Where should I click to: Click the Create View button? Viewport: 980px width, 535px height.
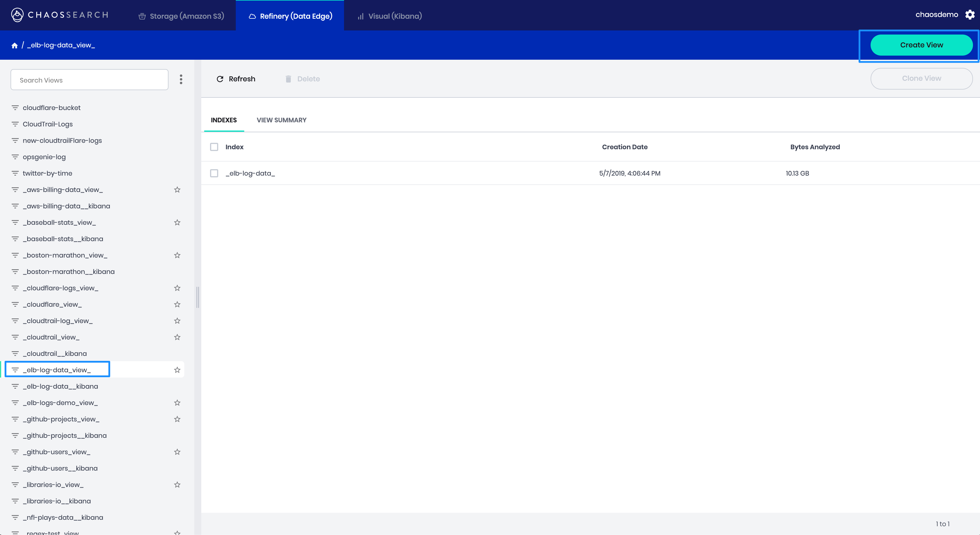(921, 45)
